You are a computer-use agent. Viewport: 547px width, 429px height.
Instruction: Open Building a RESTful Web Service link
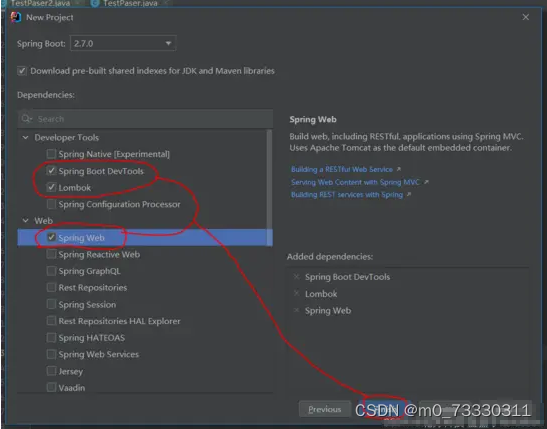(342, 170)
